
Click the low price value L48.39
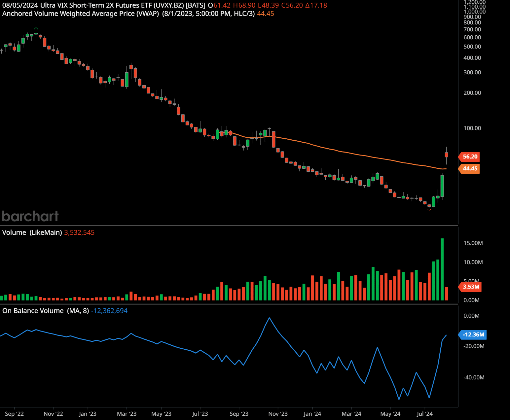click(x=268, y=5)
